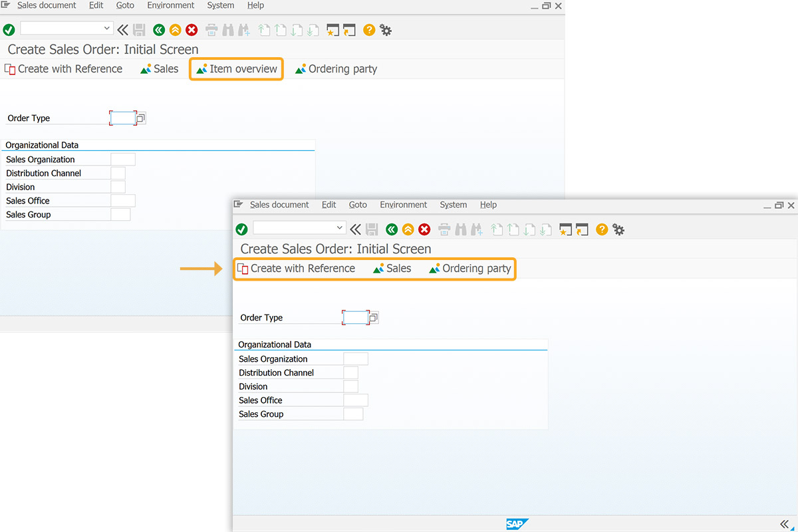The height and width of the screenshot is (532, 798).
Task: Click yellow Help icon in front window
Action: point(602,229)
